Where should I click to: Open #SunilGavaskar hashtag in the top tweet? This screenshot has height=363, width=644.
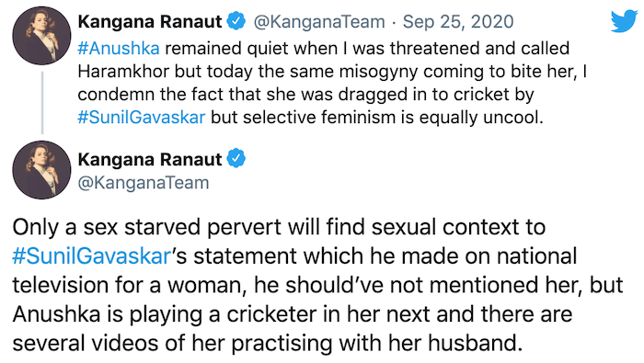[x=142, y=118]
